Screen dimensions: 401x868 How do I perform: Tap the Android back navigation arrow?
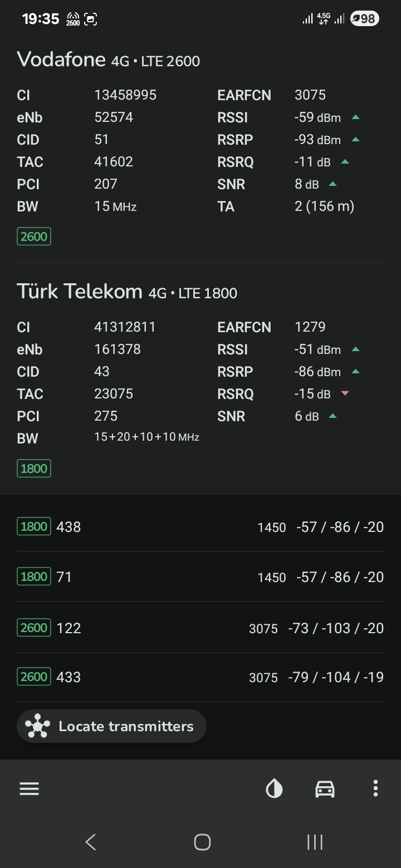tap(90, 842)
